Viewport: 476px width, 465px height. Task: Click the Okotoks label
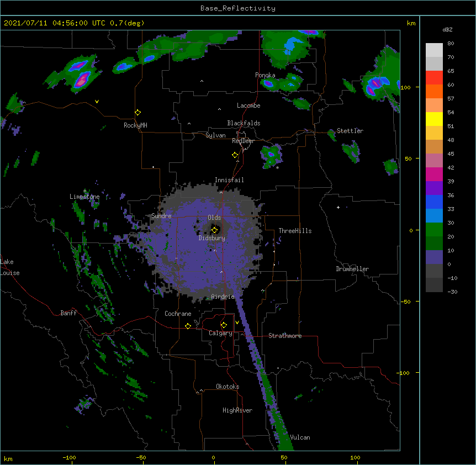click(x=228, y=387)
